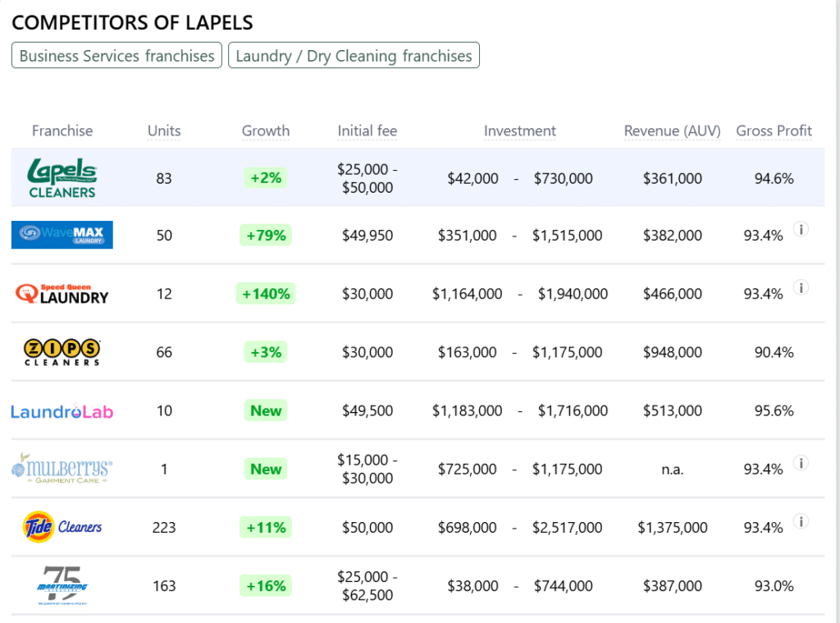Select the $361,000 revenue value
Viewport: 840px width, 623px height.
[673, 179]
